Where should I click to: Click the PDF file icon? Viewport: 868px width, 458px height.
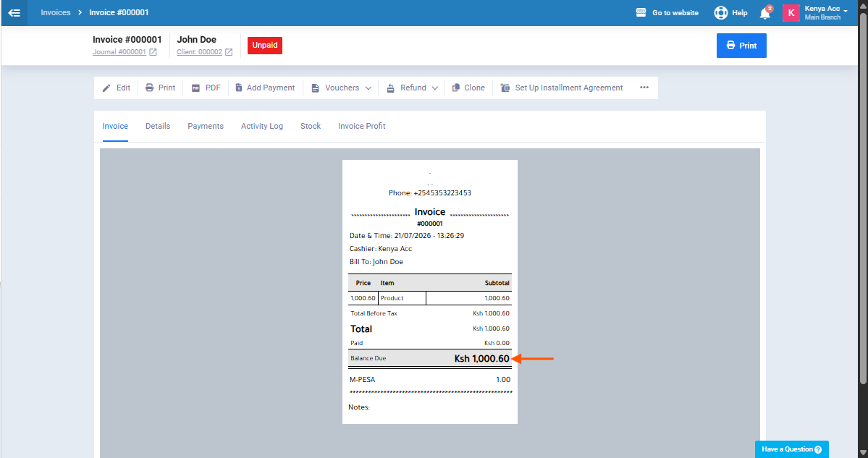click(196, 88)
